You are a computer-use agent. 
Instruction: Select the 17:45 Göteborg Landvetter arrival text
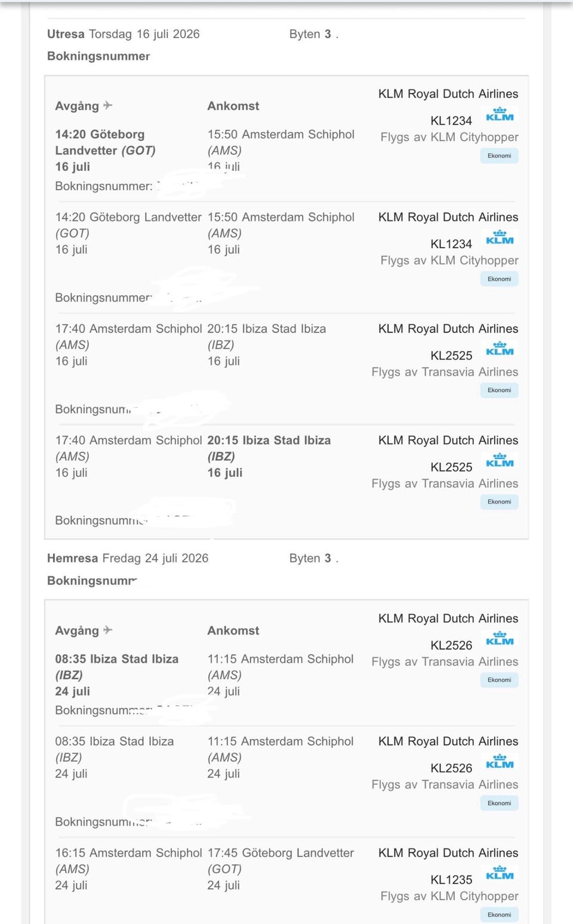[x=281, y=853]
